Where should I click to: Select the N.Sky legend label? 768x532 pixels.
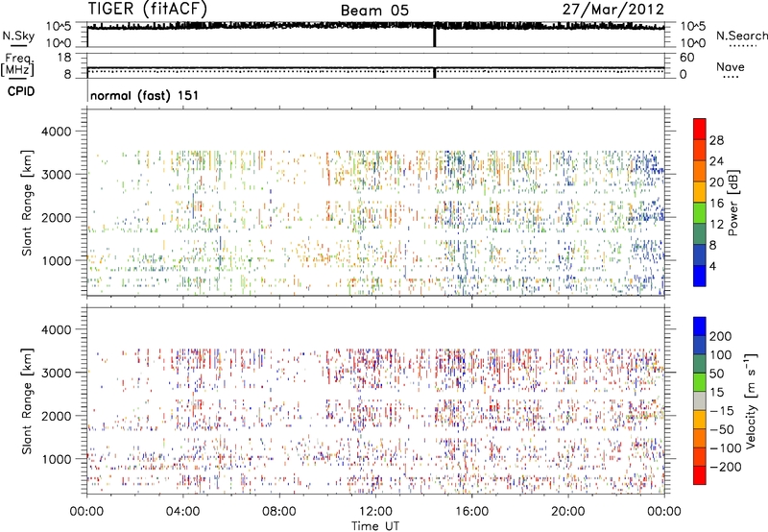point(18,36)
